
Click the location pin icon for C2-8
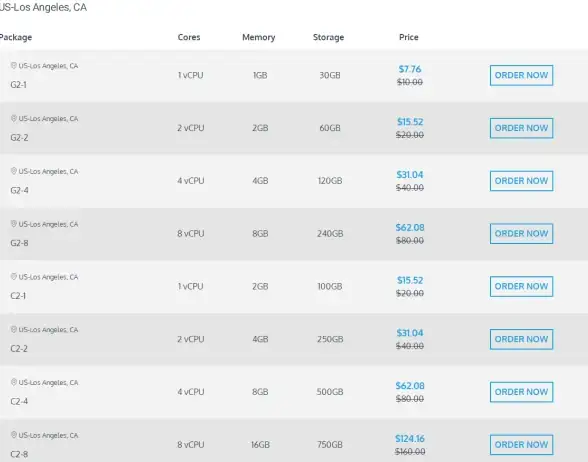(14, 435)
